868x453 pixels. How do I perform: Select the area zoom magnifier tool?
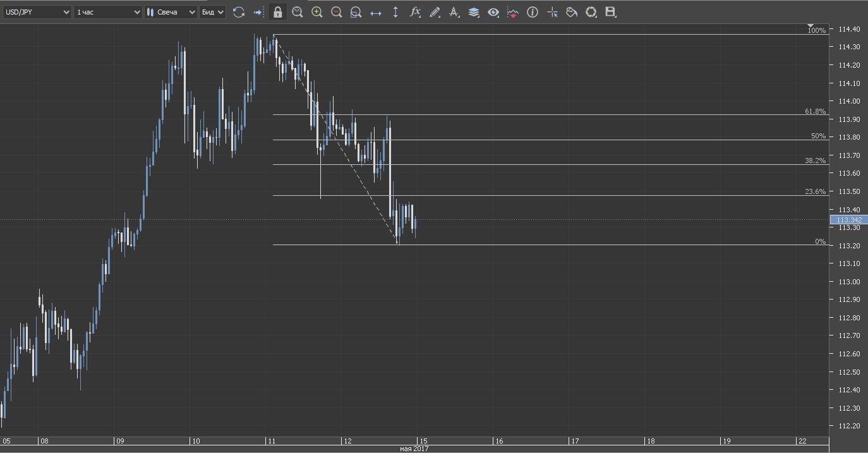[356, 12]
